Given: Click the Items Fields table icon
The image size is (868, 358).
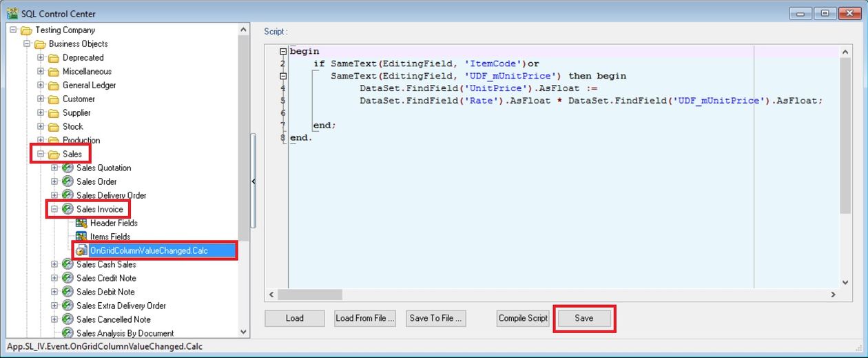Looking at the screenshot, I should click(81, 237).
